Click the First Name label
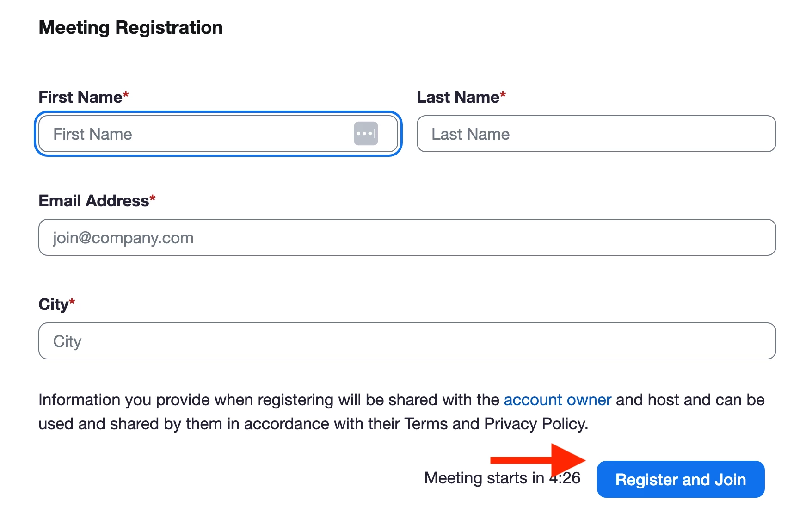Viewport: 812px width, 507px height. [80, 97]
